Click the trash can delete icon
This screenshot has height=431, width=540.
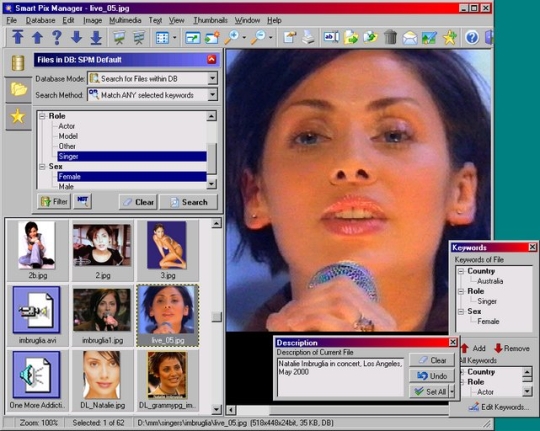(x=390, y=37)
